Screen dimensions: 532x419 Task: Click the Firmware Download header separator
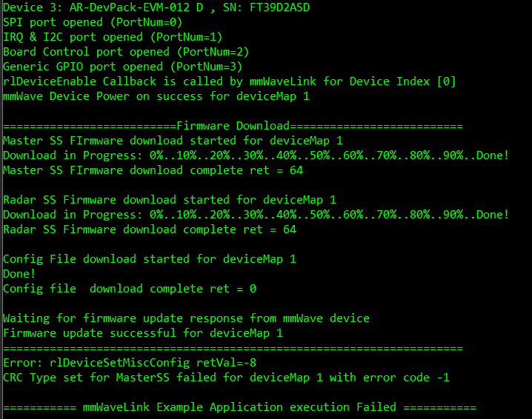(233, 126)
